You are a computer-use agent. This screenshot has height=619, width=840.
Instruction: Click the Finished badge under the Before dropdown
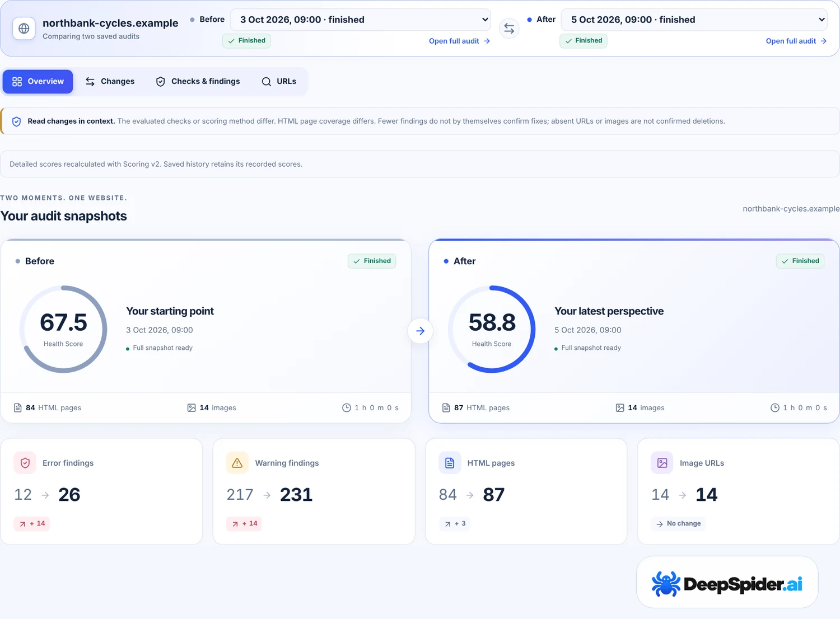tap(246, 41)
